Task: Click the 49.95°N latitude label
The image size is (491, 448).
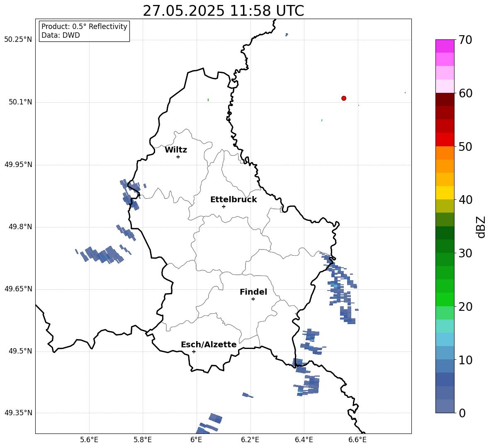Action: click(18, 165)
